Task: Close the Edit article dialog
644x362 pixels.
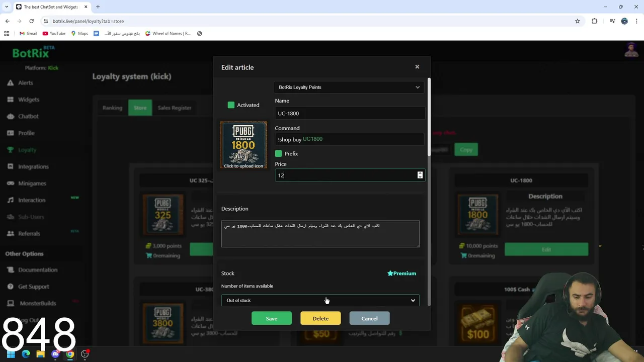Action: pyautogui.click(x=417, y=67)
